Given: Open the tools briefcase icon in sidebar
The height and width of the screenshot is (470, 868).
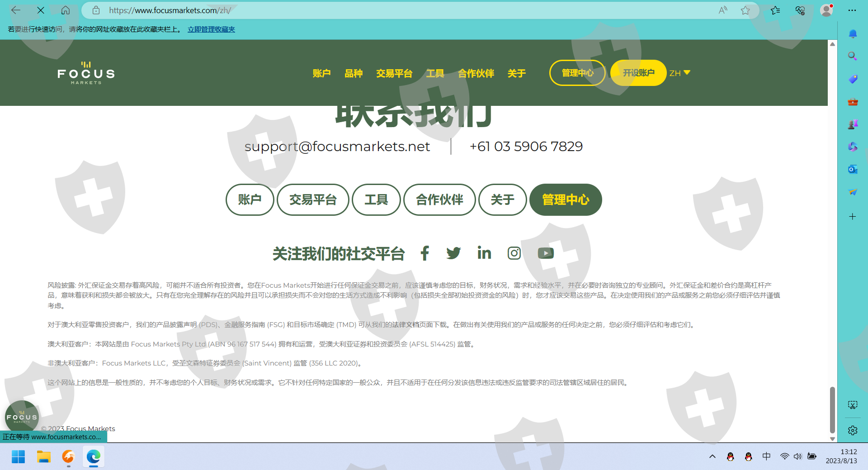Looking at the screenshot, I should (x=853, y=102).
